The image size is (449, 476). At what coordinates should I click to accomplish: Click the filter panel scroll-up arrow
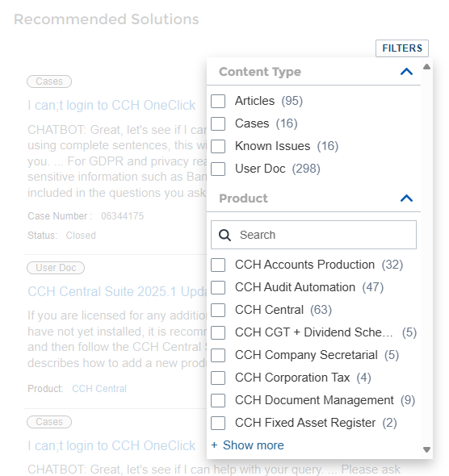coord(426,67)
